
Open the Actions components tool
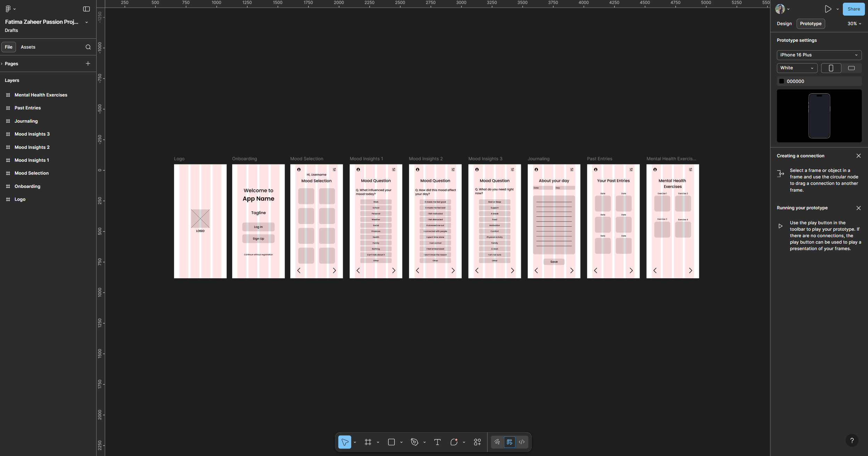477,442
